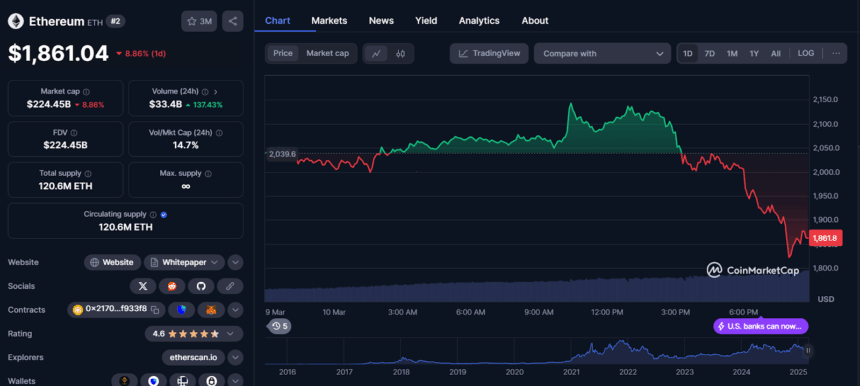Add Ethereum to watchlist via star button

(x=199, y=21)
